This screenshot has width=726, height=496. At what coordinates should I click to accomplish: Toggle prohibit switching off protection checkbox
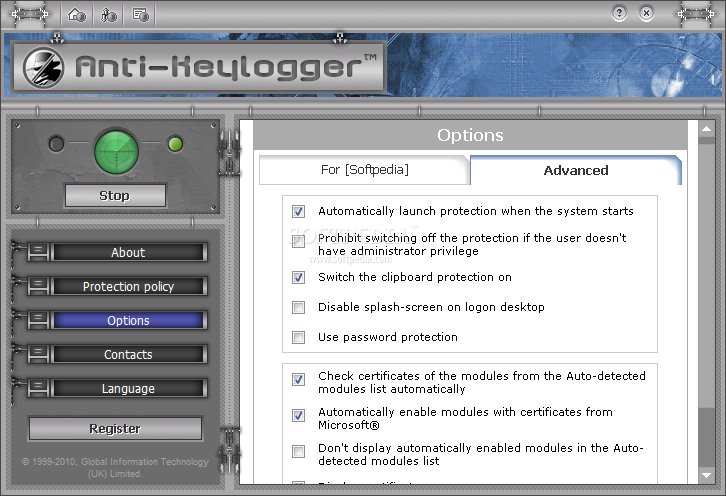(x=299, y=241)
